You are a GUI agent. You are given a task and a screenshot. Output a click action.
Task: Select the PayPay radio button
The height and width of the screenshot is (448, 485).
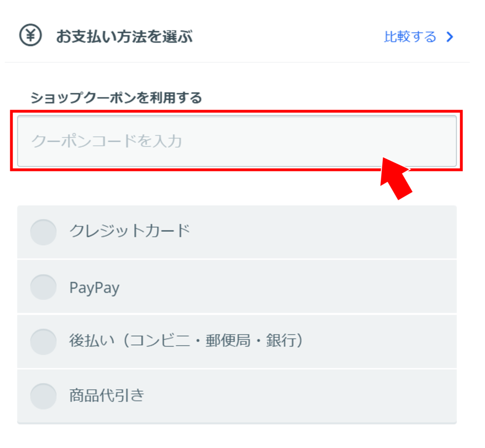[x=43, y=287]
